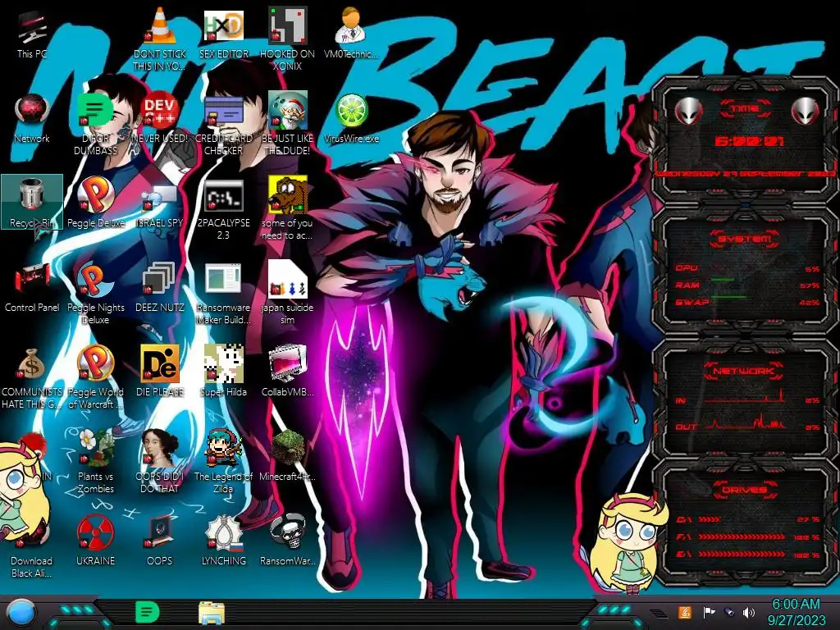
Task: Open the volume speaker tray icon
Action: pos(749,612)
